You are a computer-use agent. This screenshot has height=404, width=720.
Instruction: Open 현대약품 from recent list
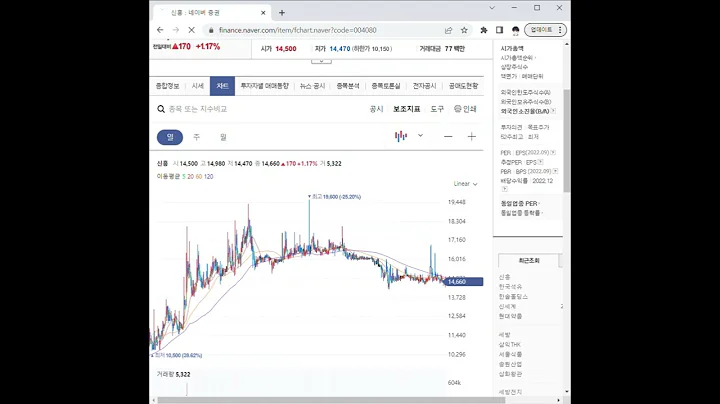(x=510, y=316)
